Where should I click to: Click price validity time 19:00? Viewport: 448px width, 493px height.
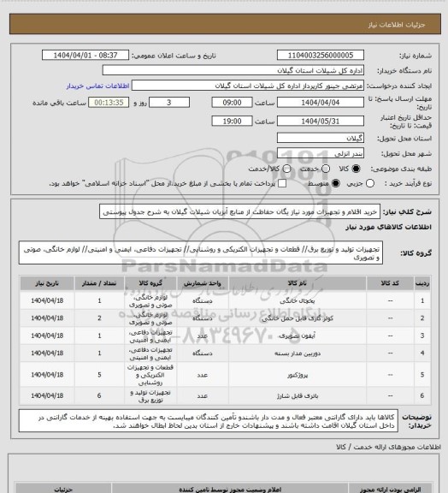point(232,121)
